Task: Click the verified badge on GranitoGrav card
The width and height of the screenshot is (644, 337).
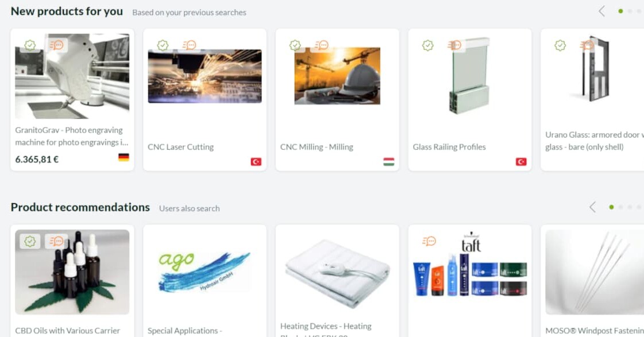Action: tap(30, 45)
